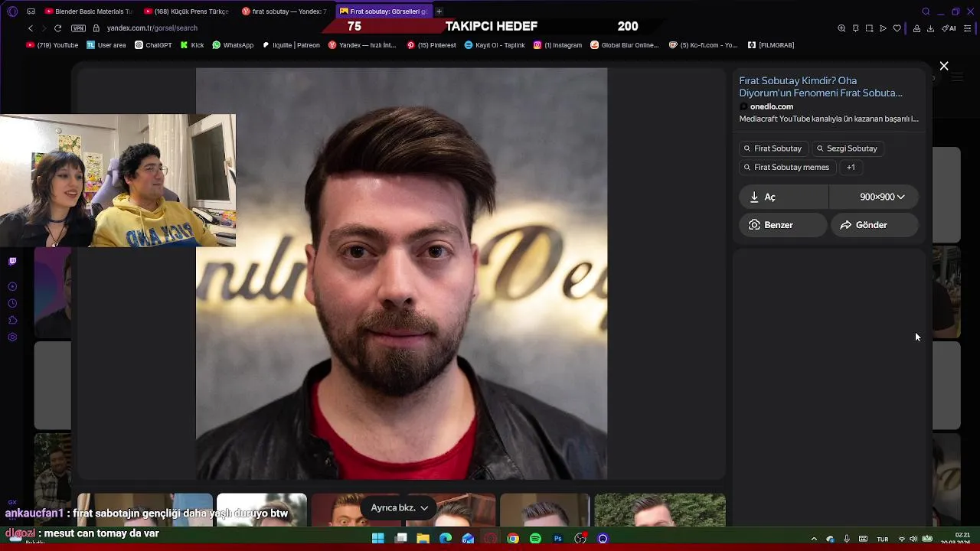The height and width of the screenshot is (551, 980).
Task: View site security lock info
Action: click(96, 28)
